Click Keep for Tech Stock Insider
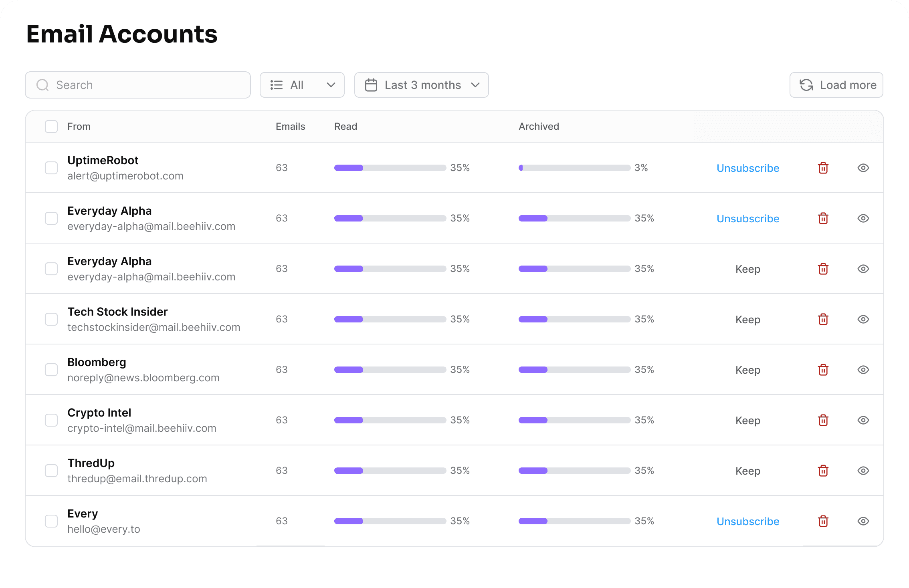The width and height of the screenshot is (909, 588). coord(747,319)
